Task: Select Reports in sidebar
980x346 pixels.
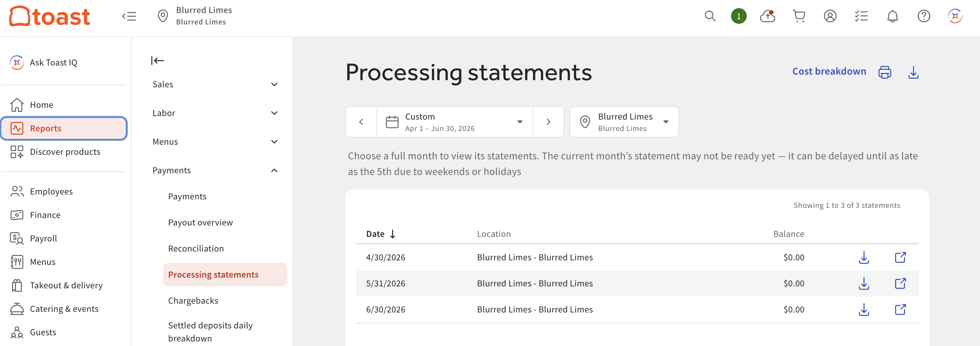Action: (64, 128)
